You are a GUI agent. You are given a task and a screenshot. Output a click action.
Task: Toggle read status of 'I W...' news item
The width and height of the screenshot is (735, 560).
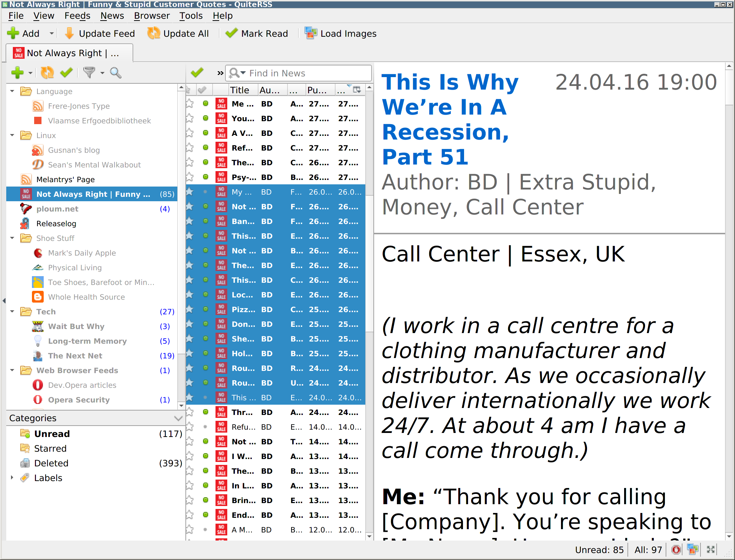click(x=206, y=456)
